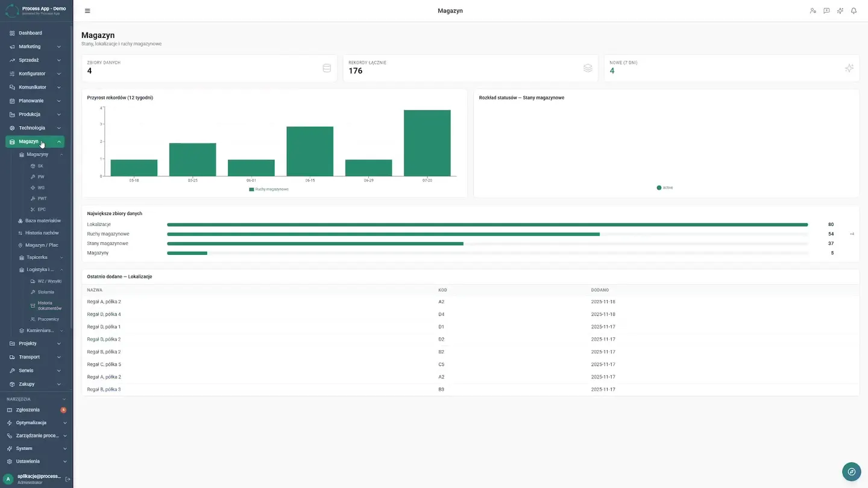
Task: Click the Process App logo
Action: pos(12,11)
